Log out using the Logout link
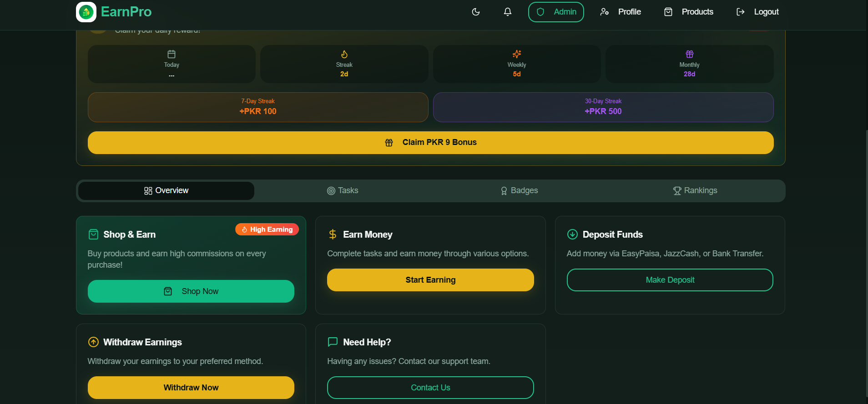Viewport: 868px width, 404px height. click(x=757, y=12)
